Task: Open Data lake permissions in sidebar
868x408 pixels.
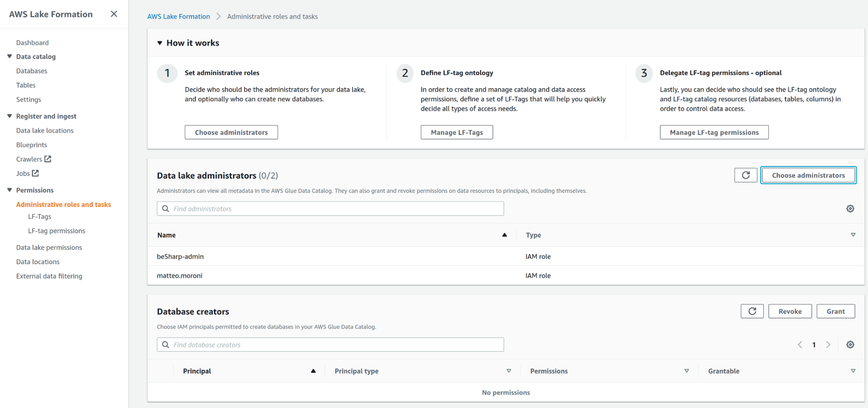Action: (x=49, y=247)
